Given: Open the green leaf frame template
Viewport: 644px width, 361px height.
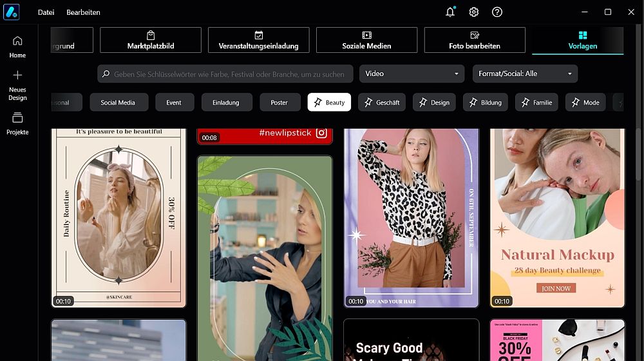Looking at the screenshot, I should tap(265, 259).
